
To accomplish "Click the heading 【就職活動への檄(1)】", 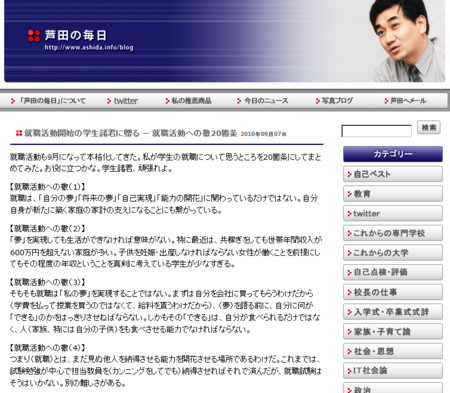I will coord(47,187).
